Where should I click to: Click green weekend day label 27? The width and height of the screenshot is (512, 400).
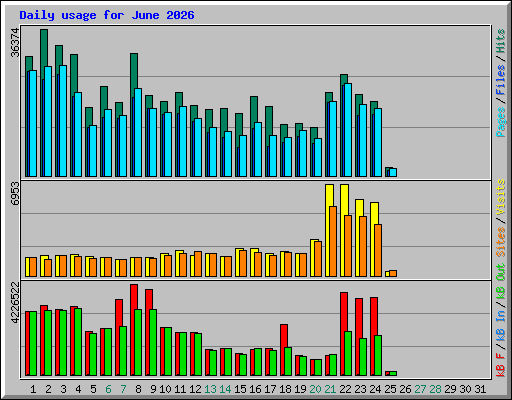pyautogui.click(x=420, y=389)
